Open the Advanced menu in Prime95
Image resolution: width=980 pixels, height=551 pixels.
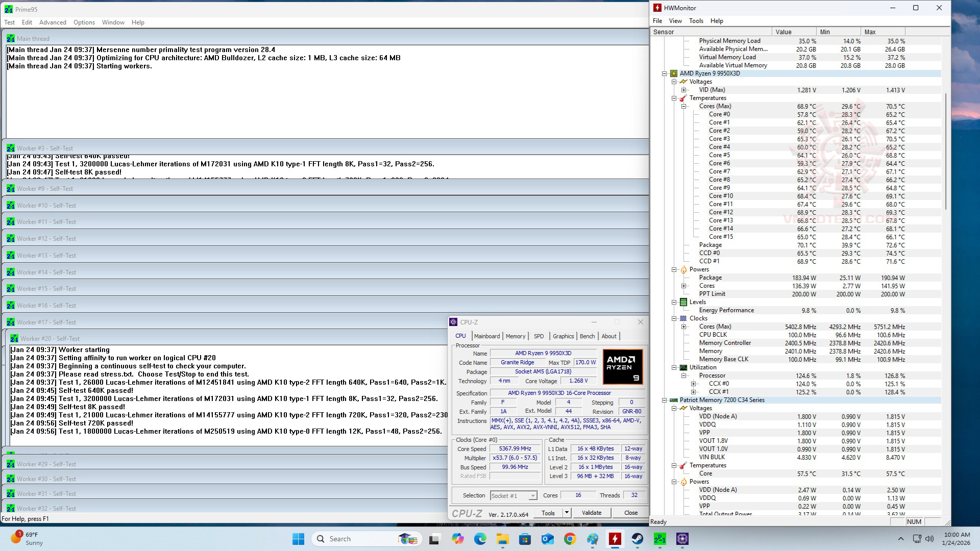point(53,22)
